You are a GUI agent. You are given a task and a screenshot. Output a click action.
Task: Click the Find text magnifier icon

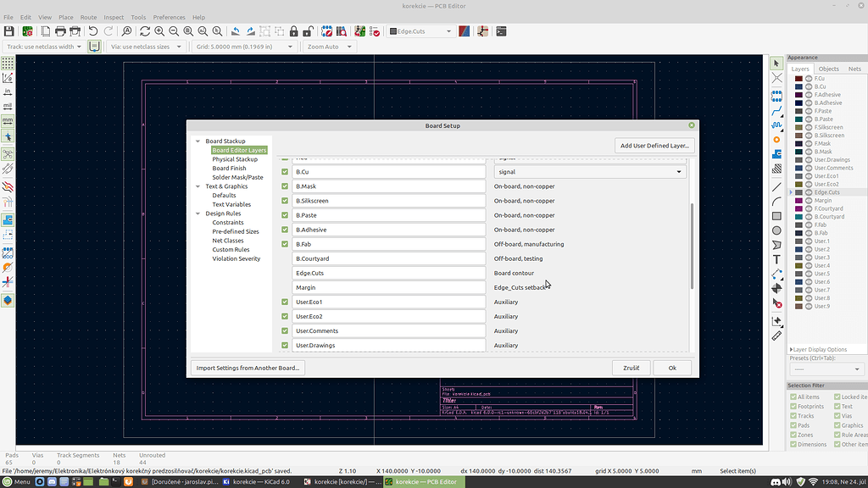click(x=127, y=31)
